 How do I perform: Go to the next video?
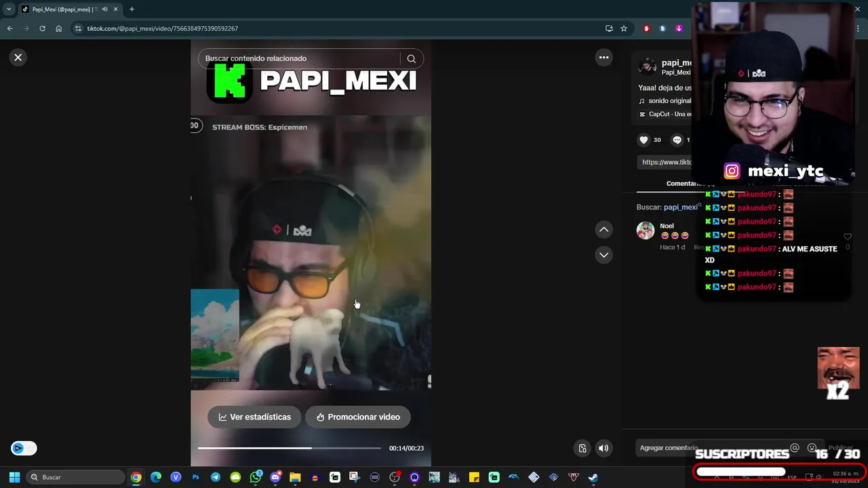(x=604, y=255)
